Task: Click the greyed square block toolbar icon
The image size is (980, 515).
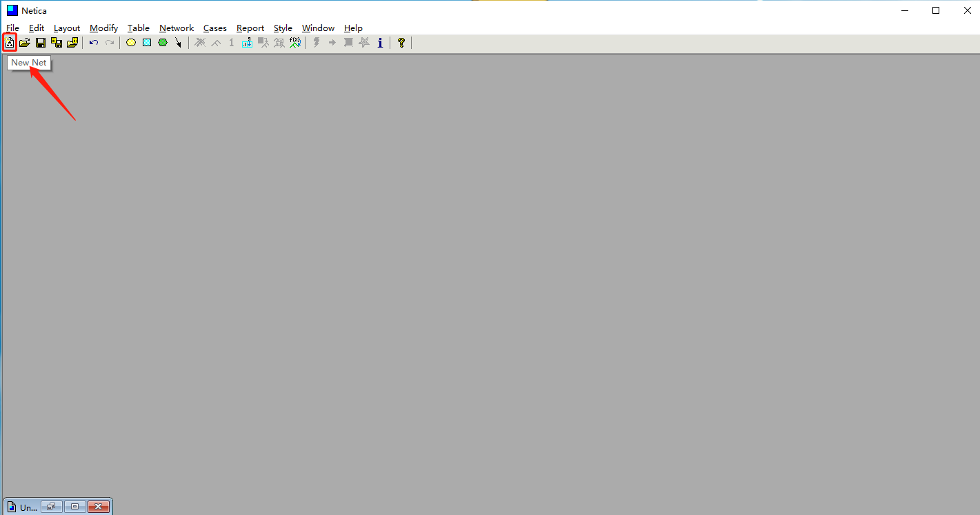Action: click(348, 43)
